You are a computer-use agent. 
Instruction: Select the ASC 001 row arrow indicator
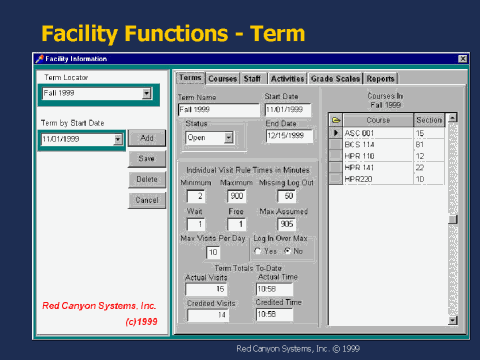[x=336, y=133]
